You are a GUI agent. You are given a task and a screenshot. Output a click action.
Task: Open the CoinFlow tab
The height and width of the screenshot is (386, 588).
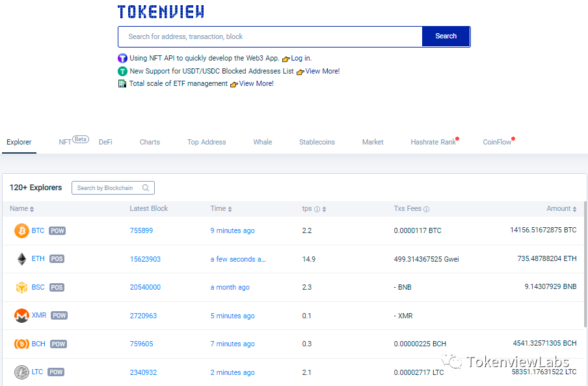click(497, 142)
